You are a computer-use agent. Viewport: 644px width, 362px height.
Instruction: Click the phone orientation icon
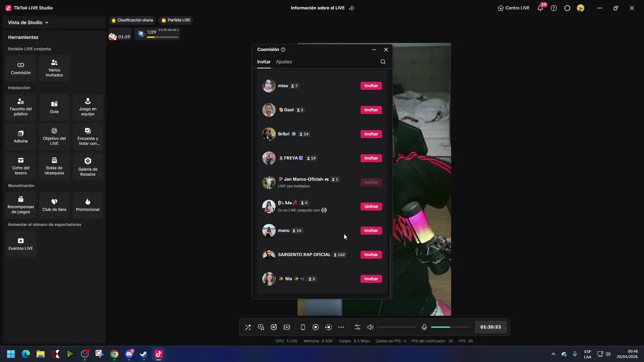pos(303,327)
